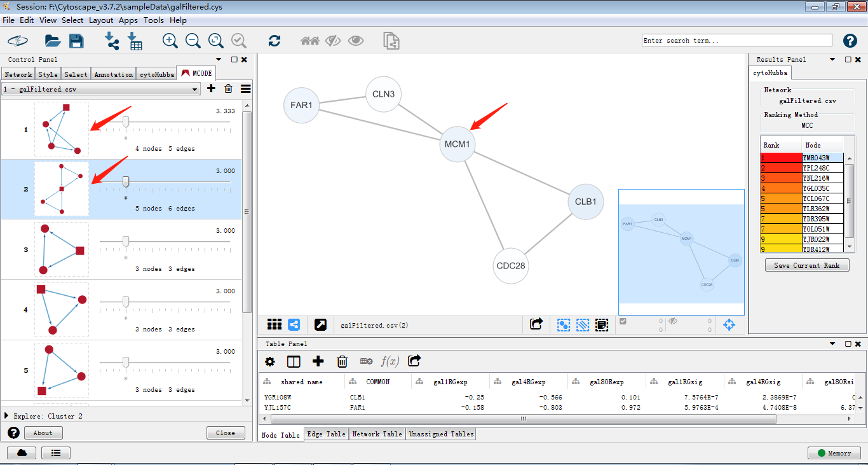The height and width of the screenshot is (465, 868).
Task: Zoom out with the magnifier minus icon
Action: coord(193,41)
